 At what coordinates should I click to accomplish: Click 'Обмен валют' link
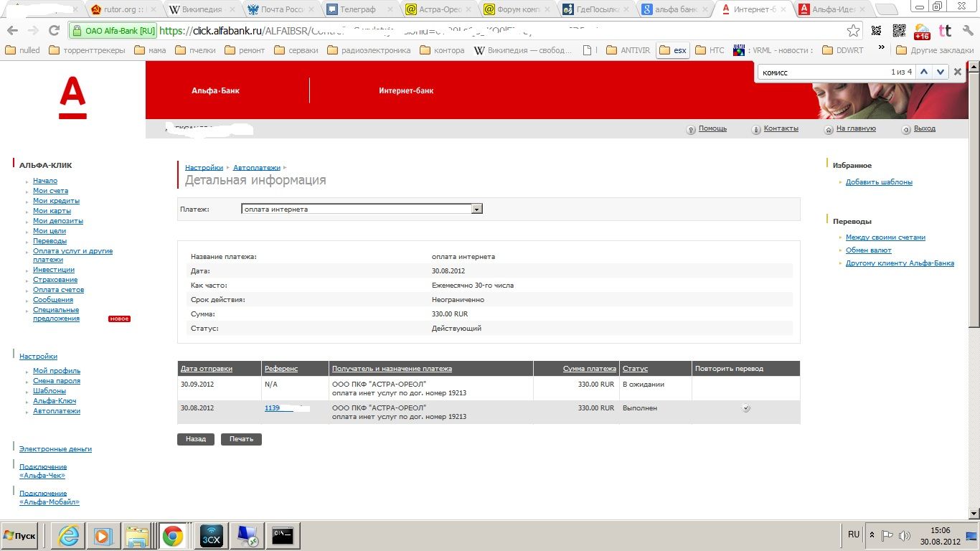pyautogui.click(x=869, y=250)
